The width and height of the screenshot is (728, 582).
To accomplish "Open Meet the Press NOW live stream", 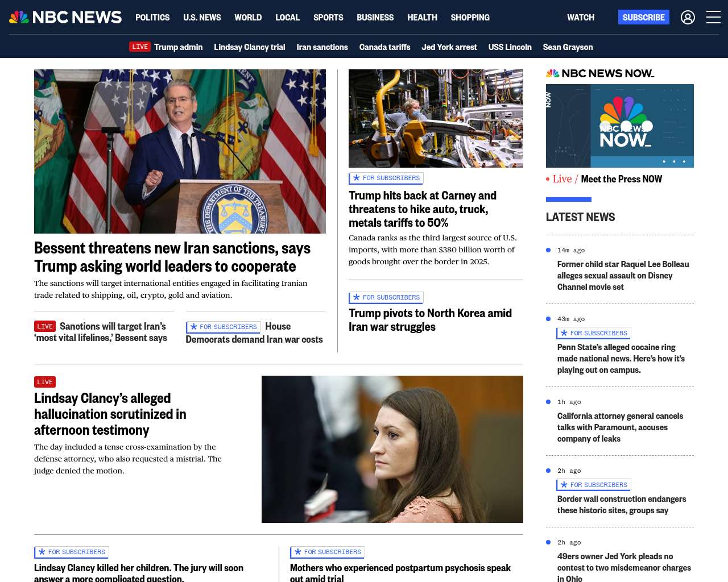I will (x=622, y=179).
